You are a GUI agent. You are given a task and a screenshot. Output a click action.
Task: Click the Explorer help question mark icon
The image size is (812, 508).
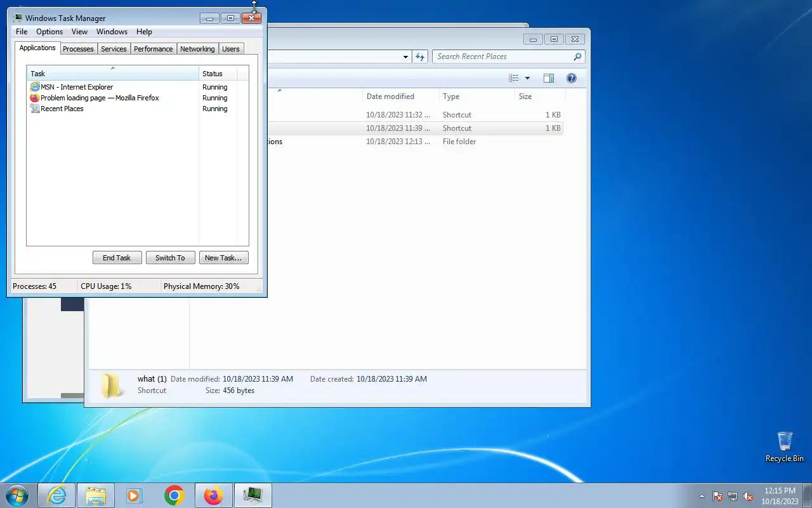[572, 78]
